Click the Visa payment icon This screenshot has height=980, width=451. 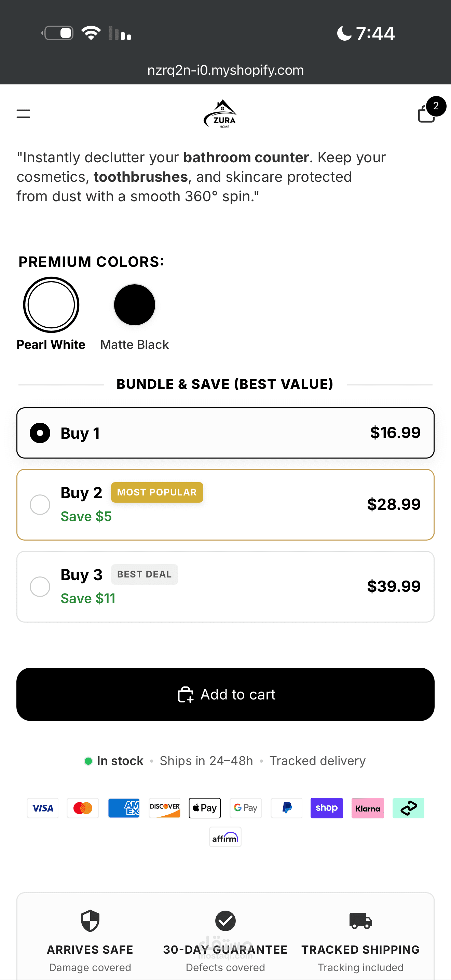point(43,808)
